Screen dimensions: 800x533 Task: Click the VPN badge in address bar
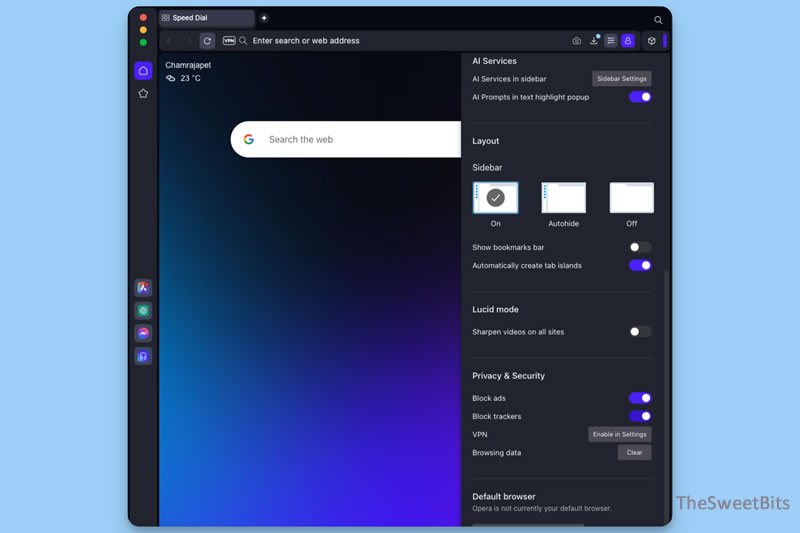coord(229,41)
